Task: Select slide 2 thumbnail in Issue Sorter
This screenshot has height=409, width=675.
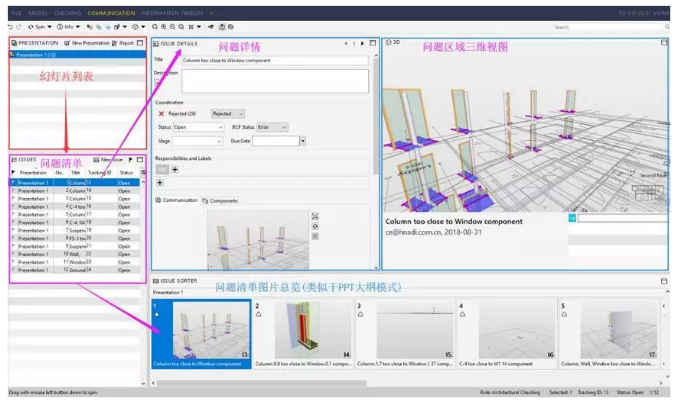Action: pyautogui.click(x=303, y=334)
